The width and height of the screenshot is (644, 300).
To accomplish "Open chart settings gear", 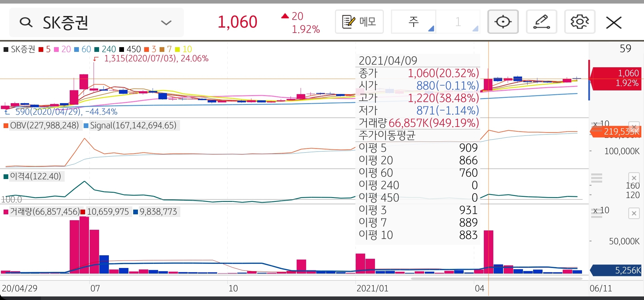I will point(580,22).
